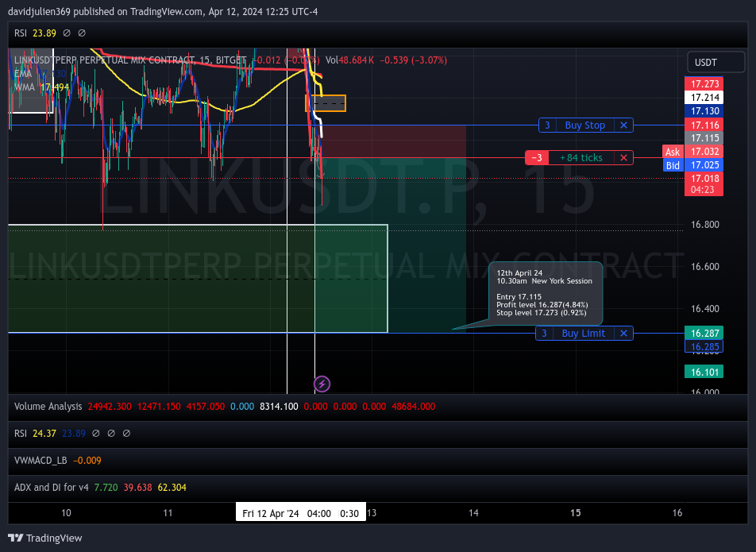This screenshot has height=552, width=756.
Task: Cancel the Buy Stop order with its X
Action: pyautogui.click(x=623, y=125)
